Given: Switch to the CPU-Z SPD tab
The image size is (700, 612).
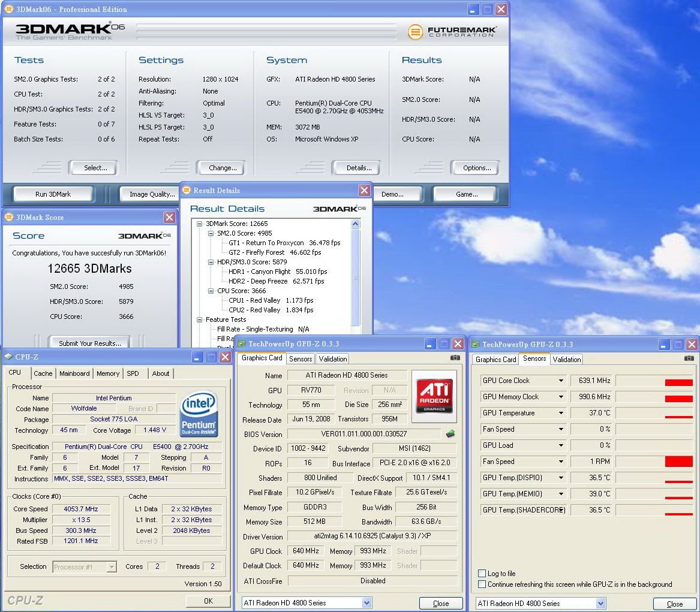Looking at the screenshot, I should click(x=133, y=373).
